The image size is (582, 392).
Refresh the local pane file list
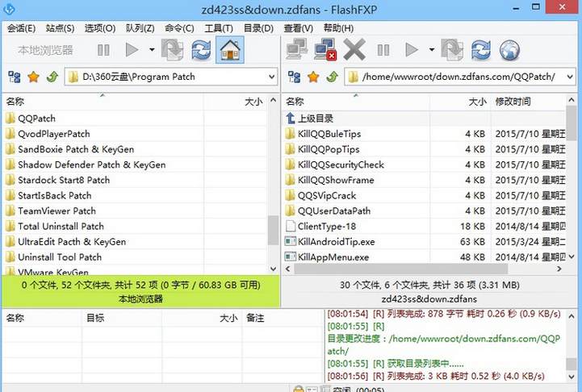tap(201, 50)
